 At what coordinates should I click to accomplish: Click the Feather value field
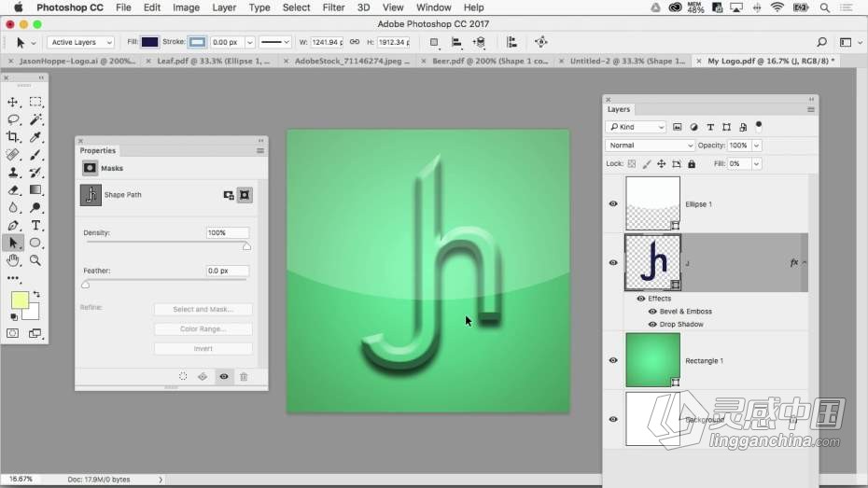pos(227,271)
